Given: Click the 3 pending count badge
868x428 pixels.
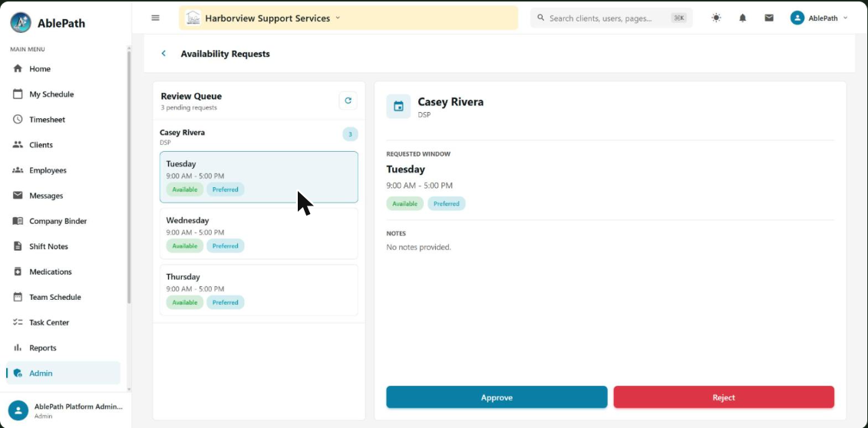Looking at the screenshot, I should [x=350, y=133].
